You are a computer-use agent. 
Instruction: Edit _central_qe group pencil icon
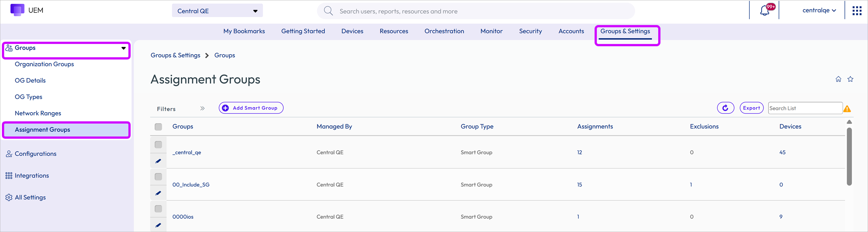(158, 161)
